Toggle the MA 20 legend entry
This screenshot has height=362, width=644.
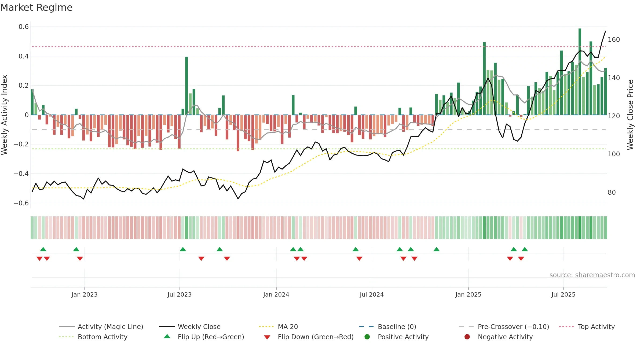pyautogui.click(x=278, y=327)
